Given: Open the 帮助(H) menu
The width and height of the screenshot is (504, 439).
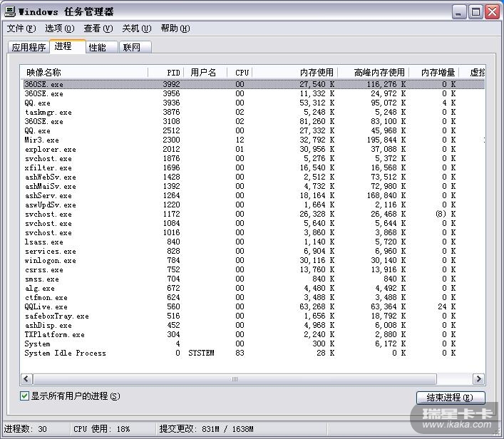Looking at the screenshot, I should 175,29.
